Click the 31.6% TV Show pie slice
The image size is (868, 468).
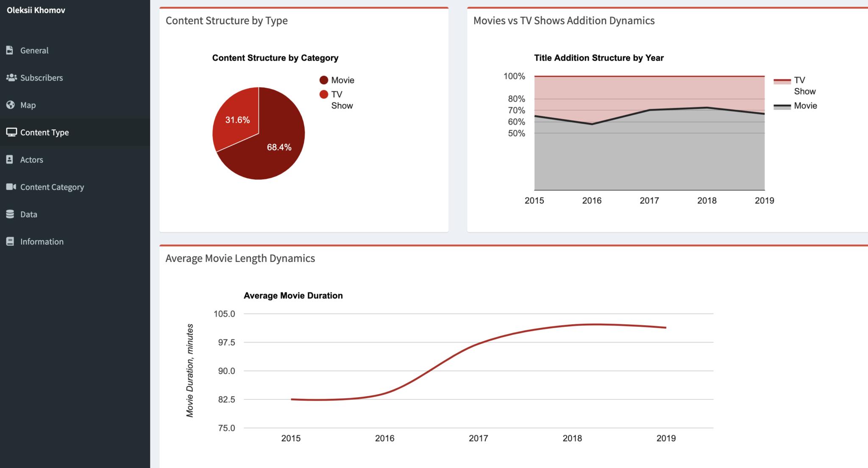point(237,120)
